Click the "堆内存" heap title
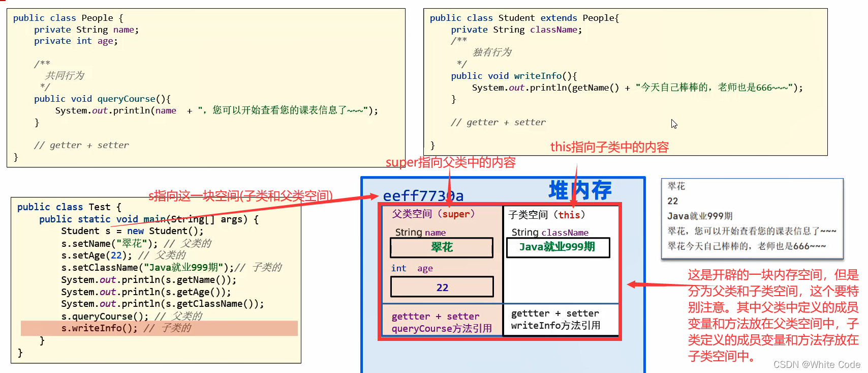Viewport: 868px width, 373px height. coord(580,190)
